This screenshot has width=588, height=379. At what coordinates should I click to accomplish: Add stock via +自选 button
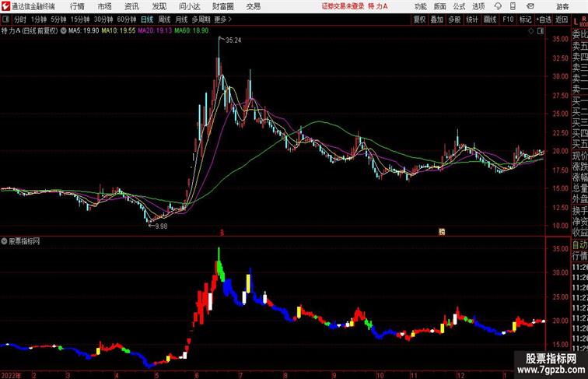[544, 19]
